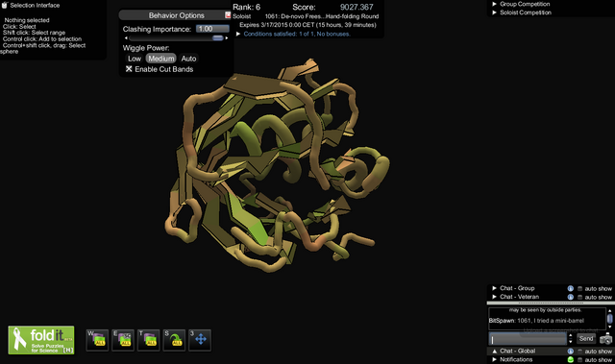This screenshot has height=364, width=615.
Task: Click the score value 9027.367
Action: tap(357, 7)
